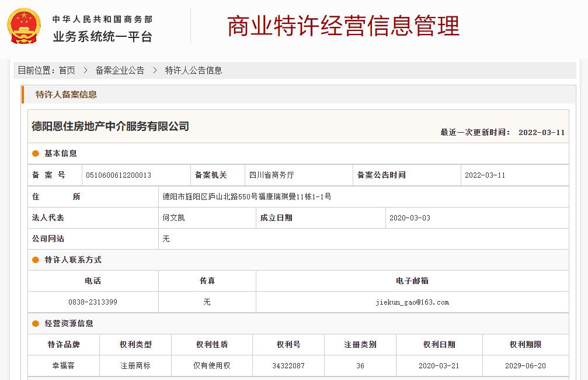
Task: Click the orange bullet beside 经营资源信息
Action: pos(36,324)
